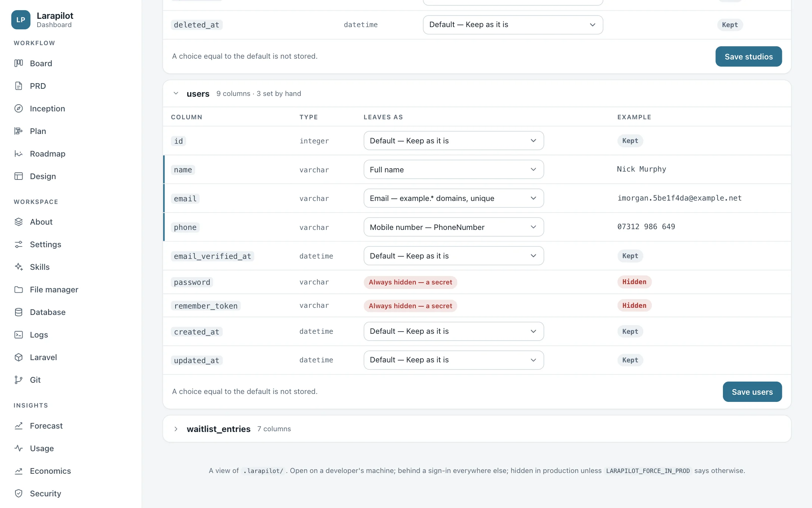Image resolution: width=812 pixels, height=508 pixels.
Task: Click the Design layout icon
Action: click(x=18, y=176)
